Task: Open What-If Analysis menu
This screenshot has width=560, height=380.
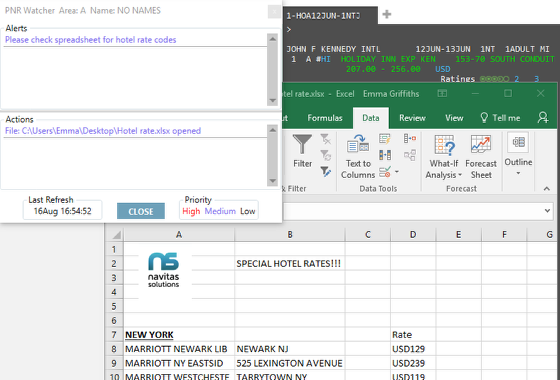Action: pos(444,156)
